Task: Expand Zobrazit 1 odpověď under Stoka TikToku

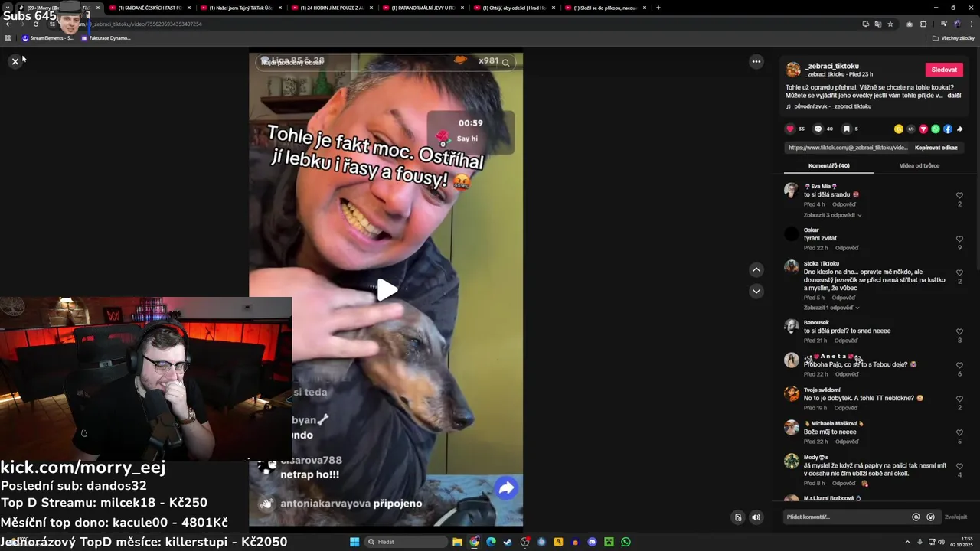Action: pos(831,308)
